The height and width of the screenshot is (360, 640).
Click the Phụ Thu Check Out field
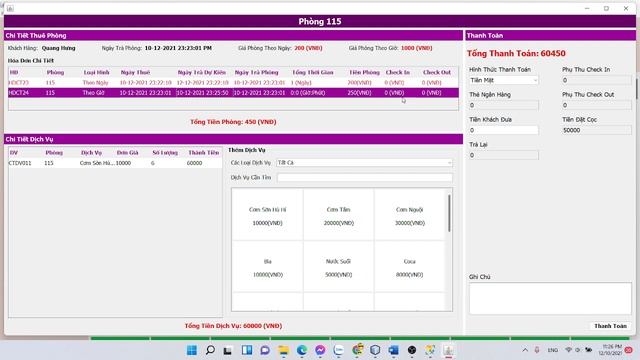point(597,105)
